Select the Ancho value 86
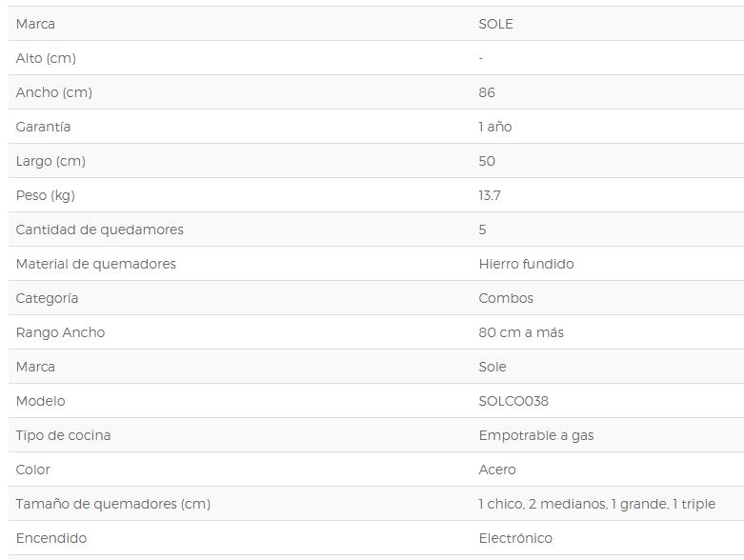 coord(487,92)
